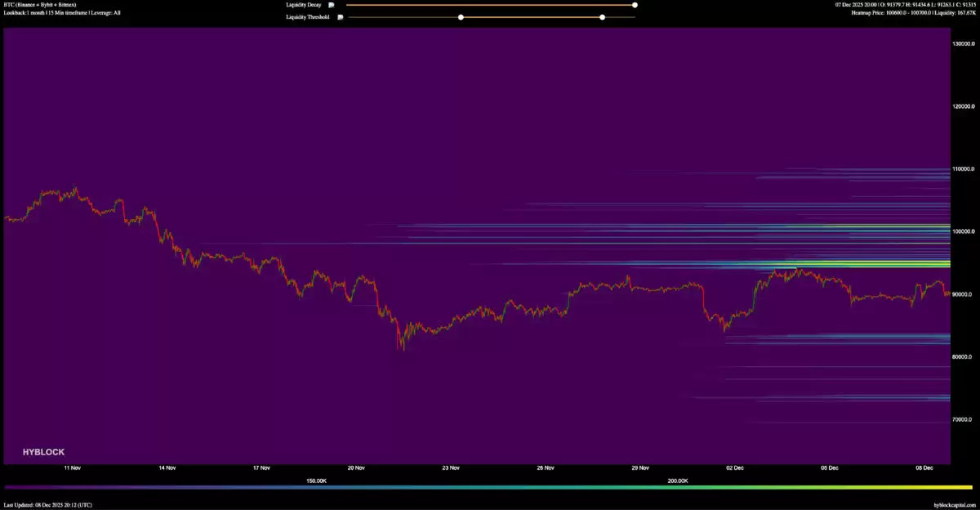Click the right Liquidity Threshold slider handle
Viewport: 980px width, 510px height.
click(x=602, y=16)
